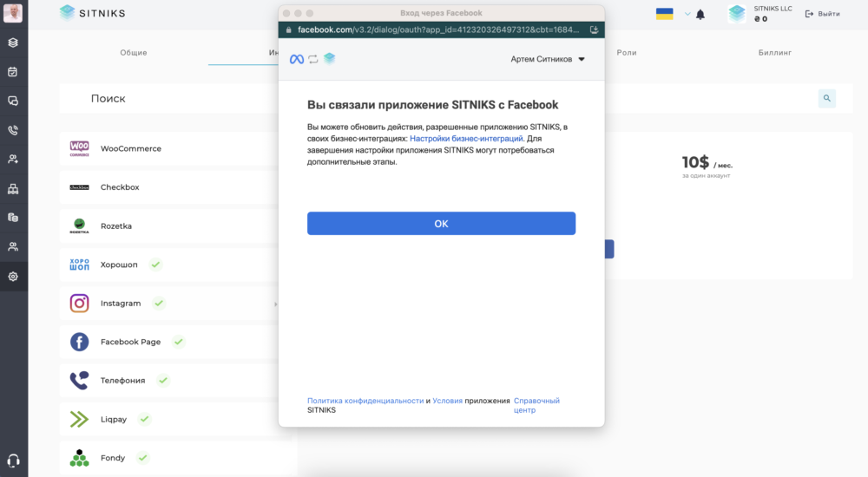Image resolution: width=868 pixels, height=477 pixels.
Task: Click the Meta logo in dialog
Action: point(297,59)
